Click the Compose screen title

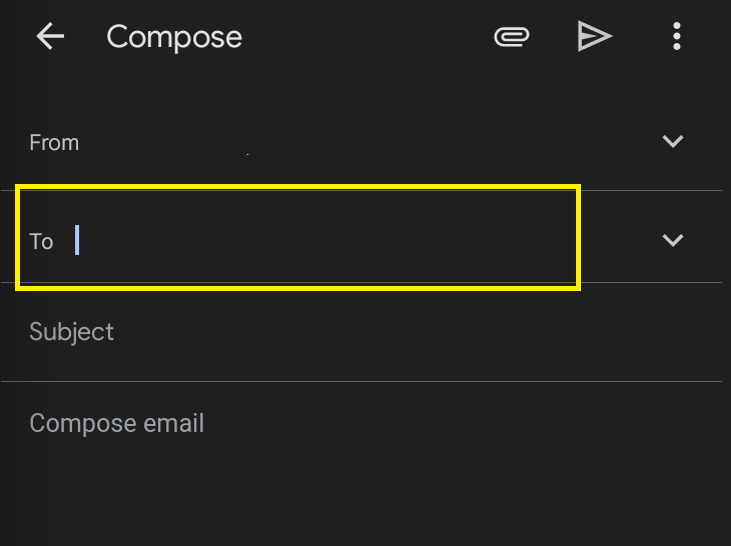pos(174,37)
